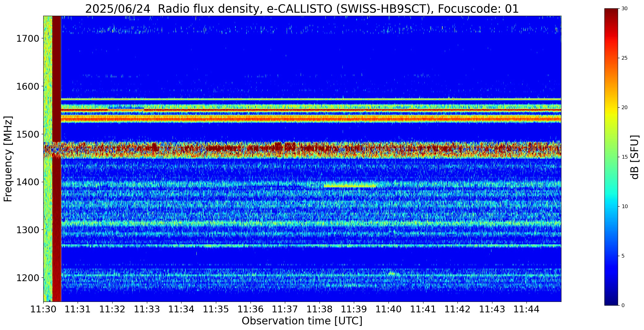
Task: Click the dark red vertical stripe after 11:30
Action: [57, 159]
